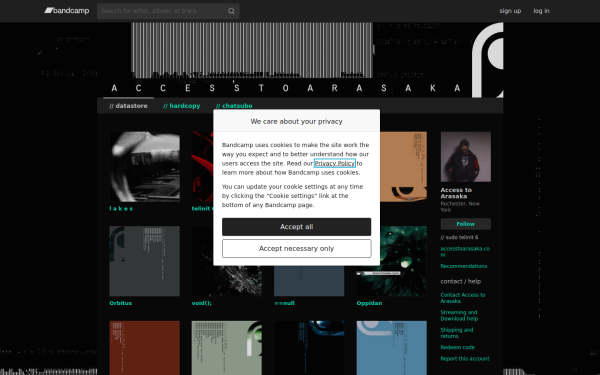The width and height of the screenshot is (600, 375).
Task: Open the sign up link
Action: point(510,11)
